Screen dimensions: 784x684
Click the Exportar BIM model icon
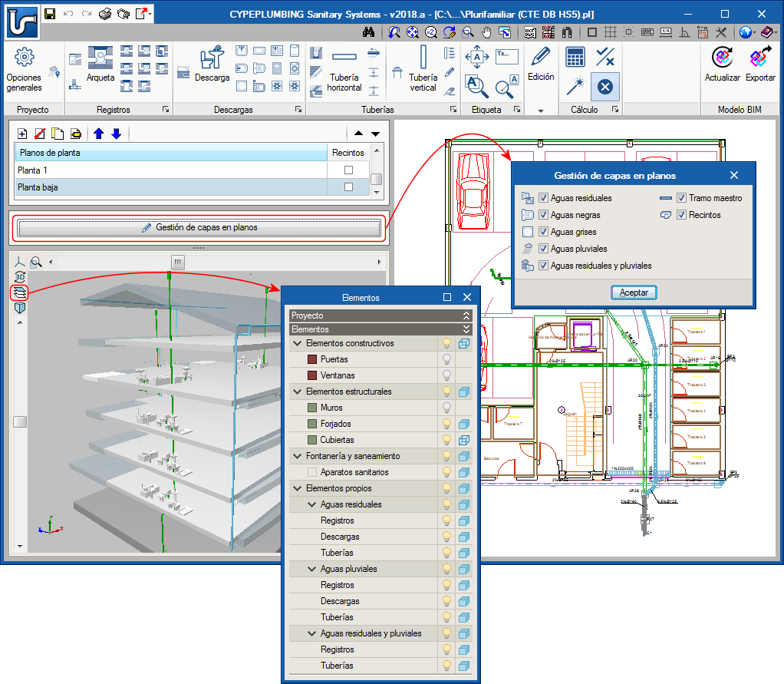click(760, 64)
